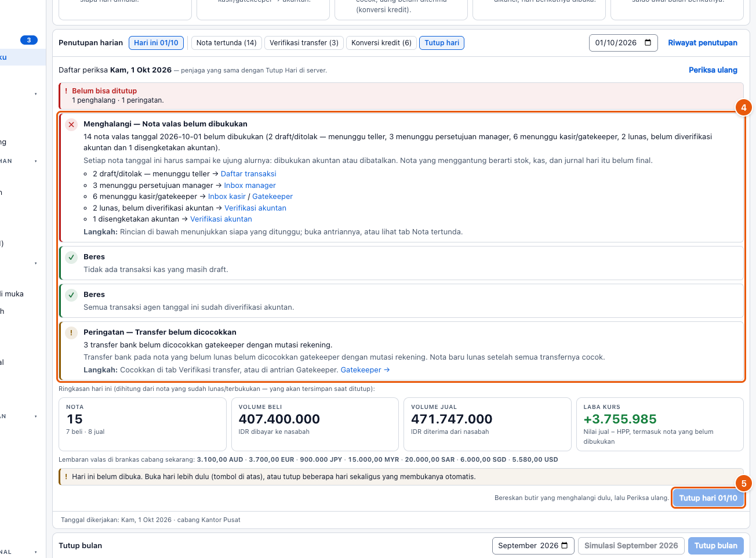
Task: Go to the "Konversi kredit (6)" tab
Action: [381, 43]
